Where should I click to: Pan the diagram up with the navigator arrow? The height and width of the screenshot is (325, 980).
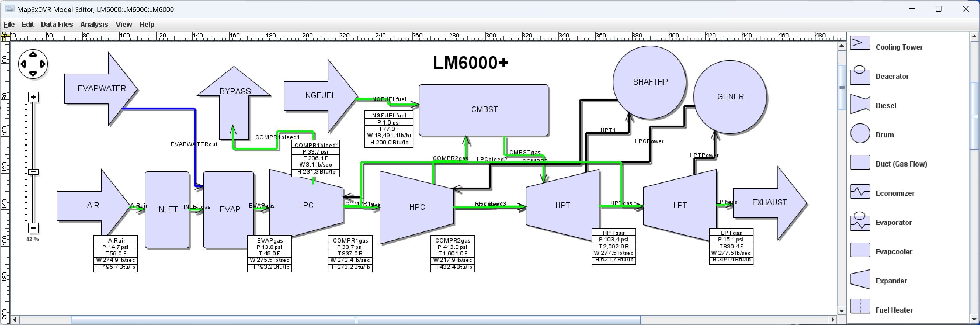pyautogui.click(x=33, y=54)
